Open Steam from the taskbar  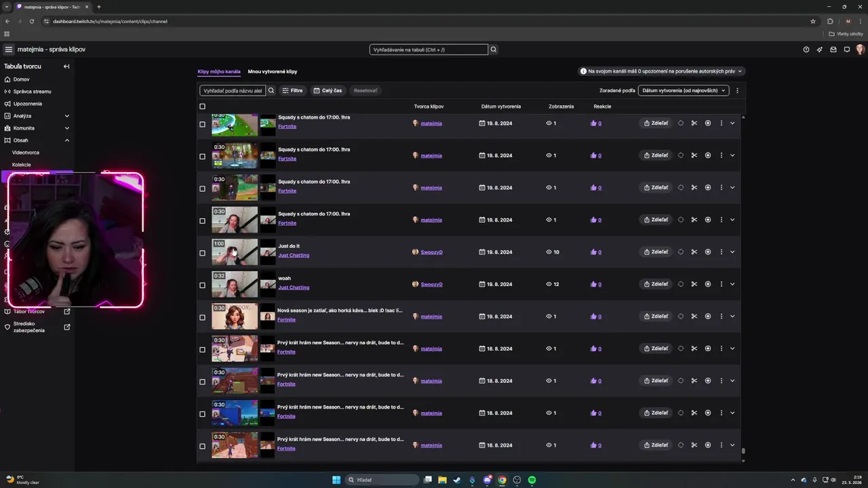pos(457,480)
